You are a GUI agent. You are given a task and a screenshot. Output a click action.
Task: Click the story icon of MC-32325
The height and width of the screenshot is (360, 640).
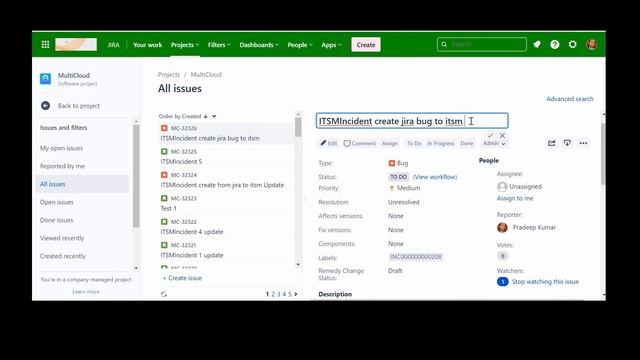[x=164, y=151]
